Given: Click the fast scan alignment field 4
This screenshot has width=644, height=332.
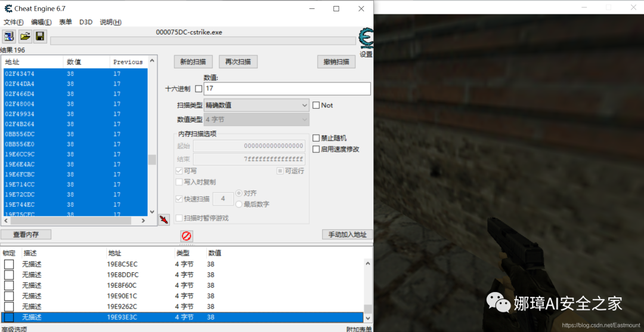Looking at the screenshot, I should (223, 199).
